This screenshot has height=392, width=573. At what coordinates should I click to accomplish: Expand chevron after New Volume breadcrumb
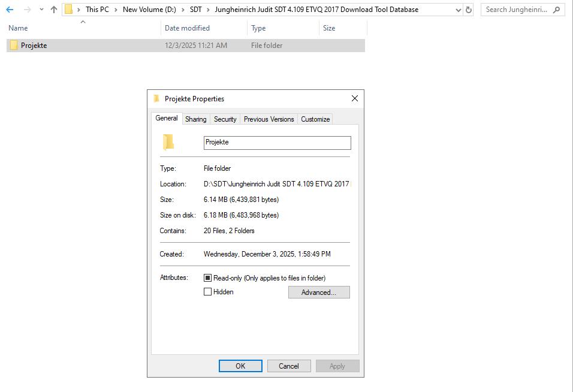click(183, 10)
